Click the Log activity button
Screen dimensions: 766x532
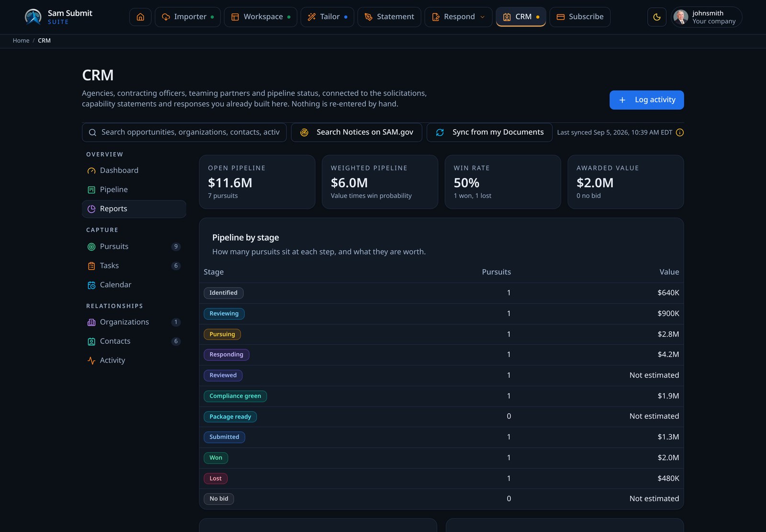(646, 100)
